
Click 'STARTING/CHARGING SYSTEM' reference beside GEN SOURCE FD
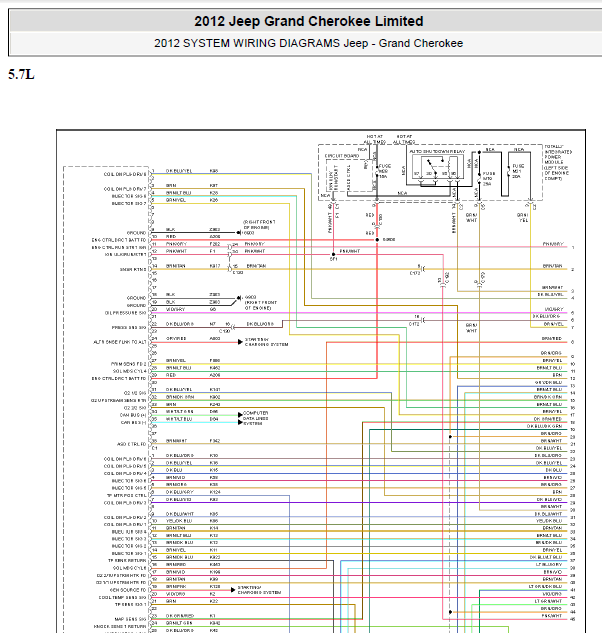coord(259,590)
